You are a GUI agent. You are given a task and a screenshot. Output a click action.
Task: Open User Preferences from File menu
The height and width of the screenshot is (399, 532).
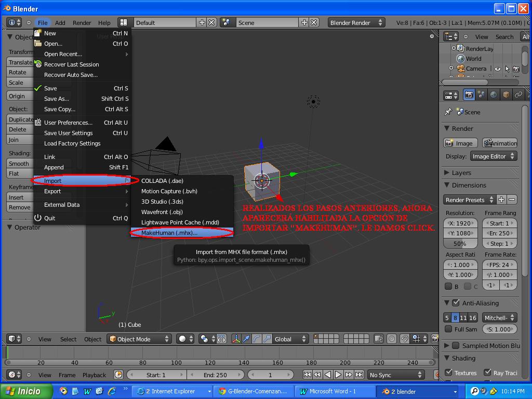coord(82,123)
